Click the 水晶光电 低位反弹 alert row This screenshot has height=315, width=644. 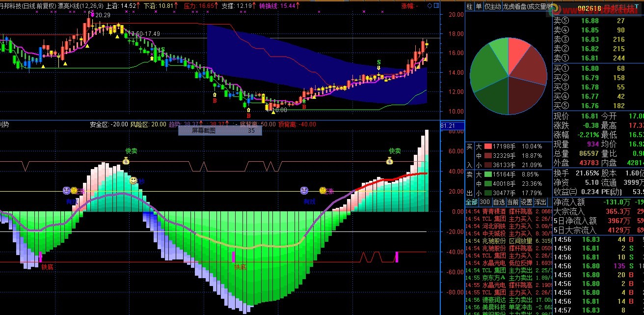(508, 263)
